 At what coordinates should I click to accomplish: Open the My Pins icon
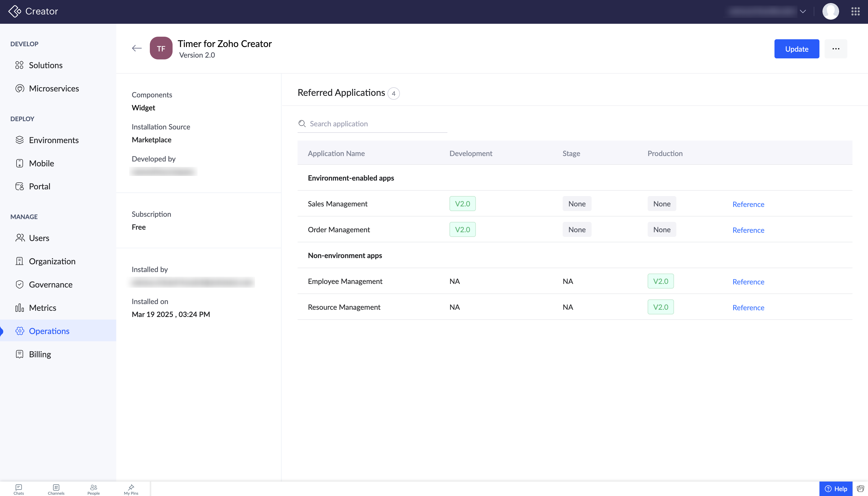pos(131,489)
